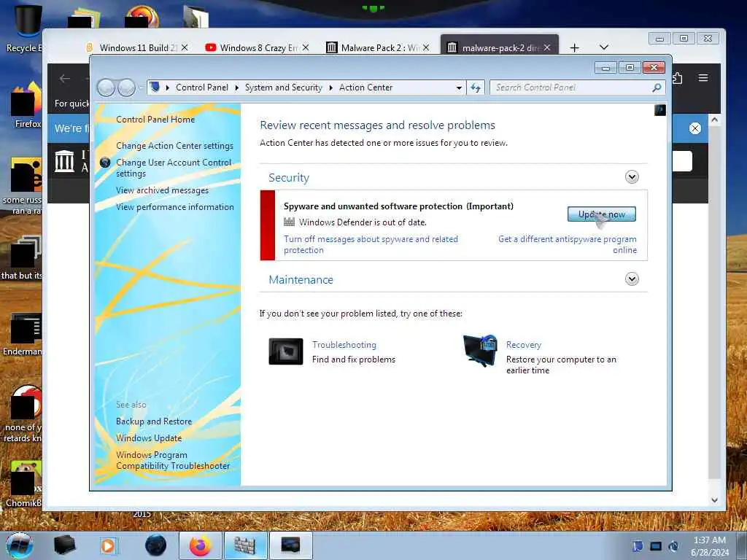Close the Windows 11 Build tab
The height and width of the screenshot is (560, 747).
(185, 47)
